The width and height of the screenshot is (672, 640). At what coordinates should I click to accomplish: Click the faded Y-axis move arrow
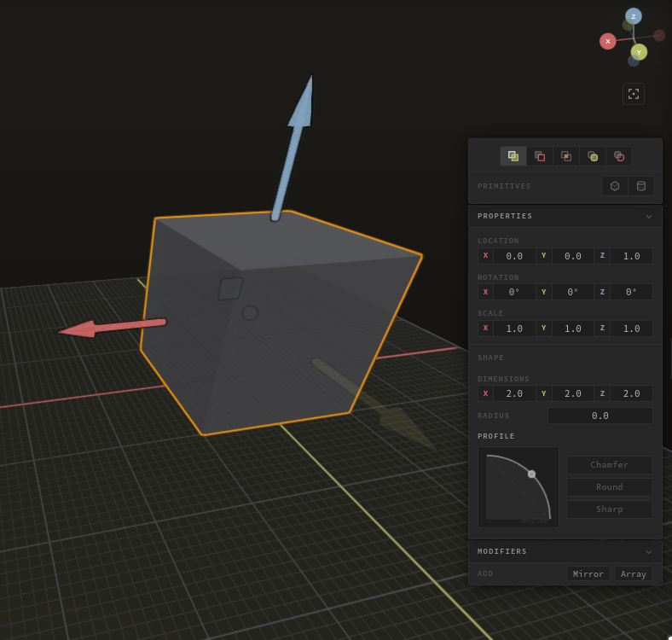point(374,404)
